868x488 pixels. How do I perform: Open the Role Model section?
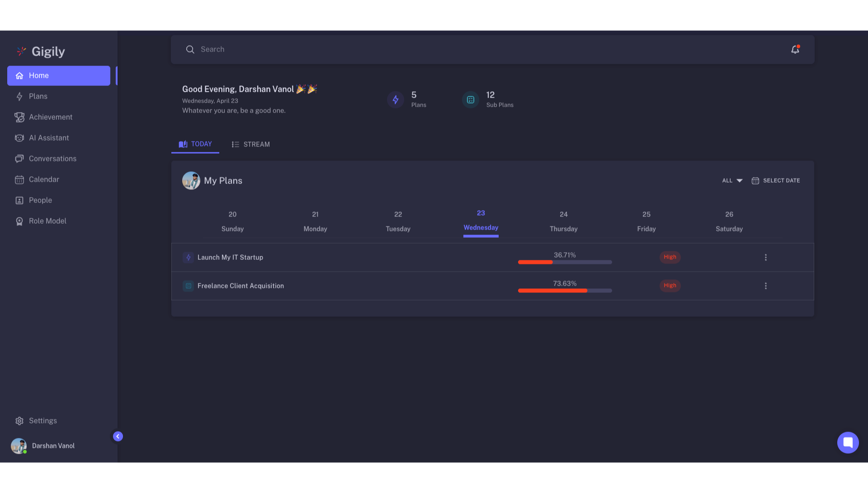pos(47,221)
